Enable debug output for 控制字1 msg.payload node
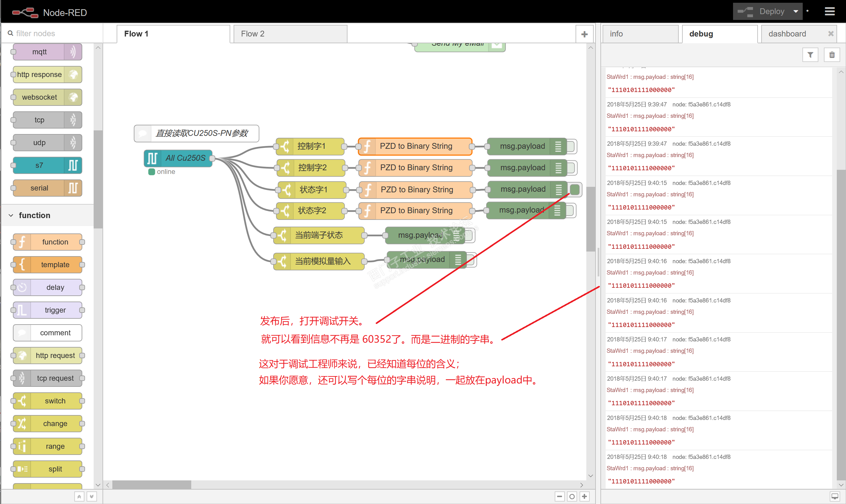This screenshot has height=504, width=846. (x=571, y=146)
